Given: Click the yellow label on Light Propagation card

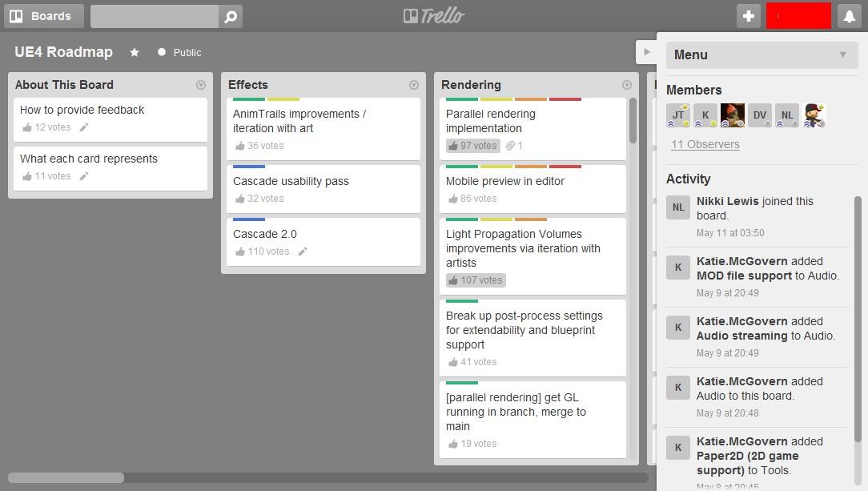Looking at the screenshot, I should [x=496, y=219].
